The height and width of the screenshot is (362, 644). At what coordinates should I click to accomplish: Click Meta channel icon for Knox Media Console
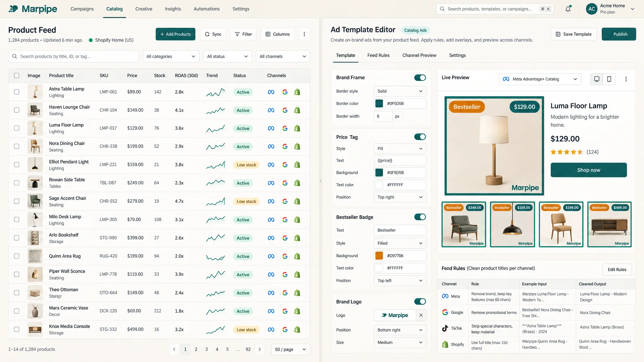[x=271, y=330]
